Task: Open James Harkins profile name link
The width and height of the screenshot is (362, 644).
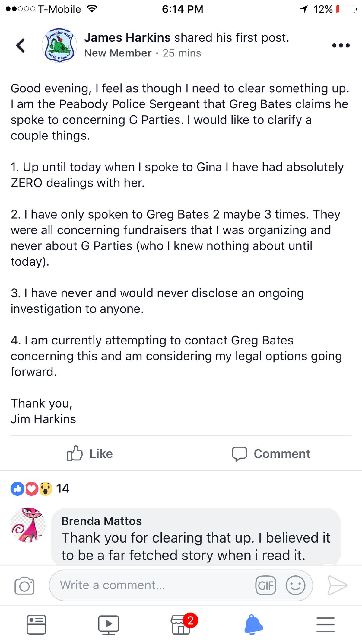Action: pyautogui.click(x=127, y=38)
